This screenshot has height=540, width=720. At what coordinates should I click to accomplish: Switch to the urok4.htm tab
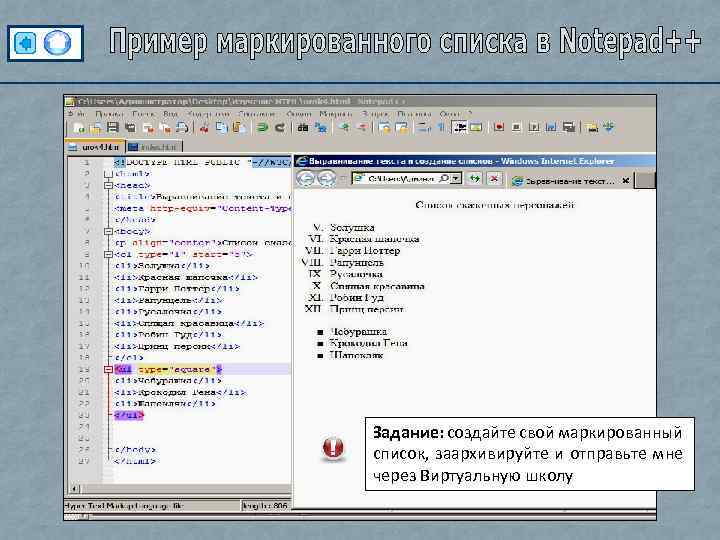[x=96, y=147]
